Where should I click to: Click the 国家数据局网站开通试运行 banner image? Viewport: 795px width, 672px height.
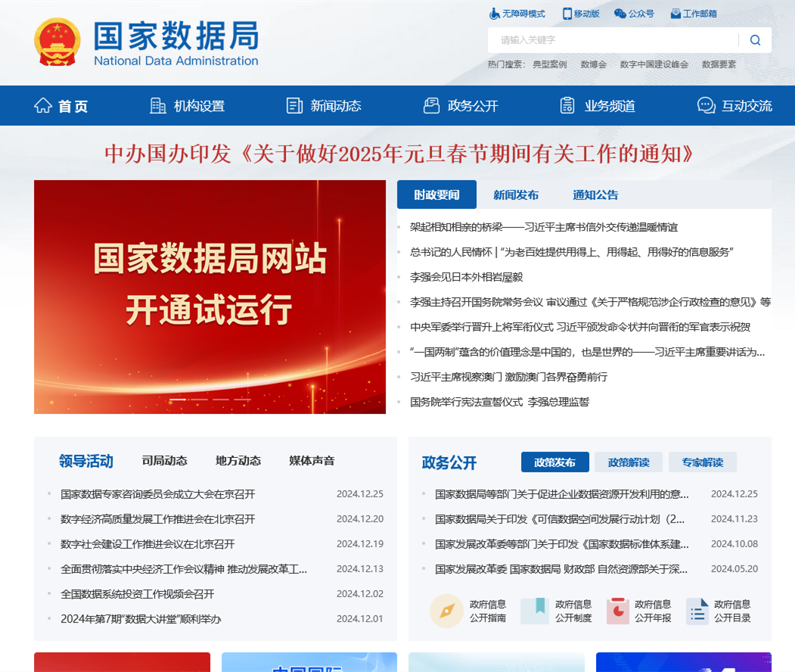[210, 295]
